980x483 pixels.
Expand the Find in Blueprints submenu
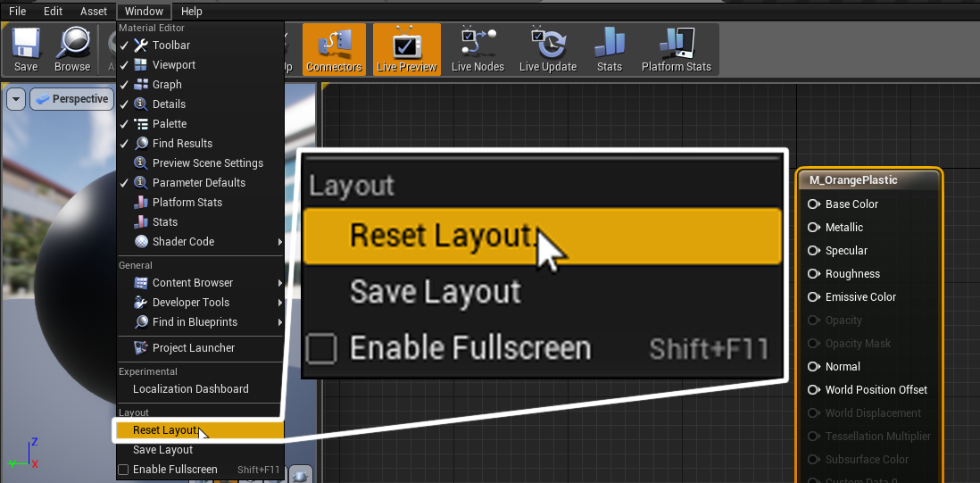pos(200,322)
